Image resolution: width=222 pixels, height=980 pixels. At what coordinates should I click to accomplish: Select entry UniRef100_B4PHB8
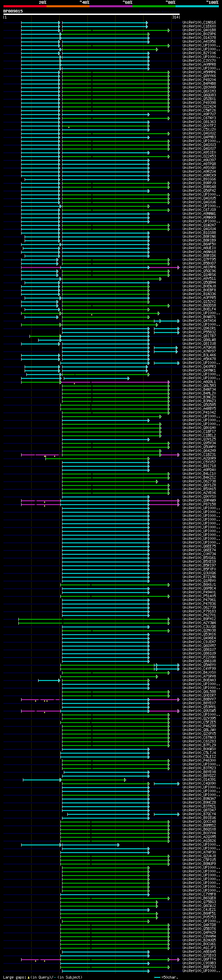[x=199, y=84]
